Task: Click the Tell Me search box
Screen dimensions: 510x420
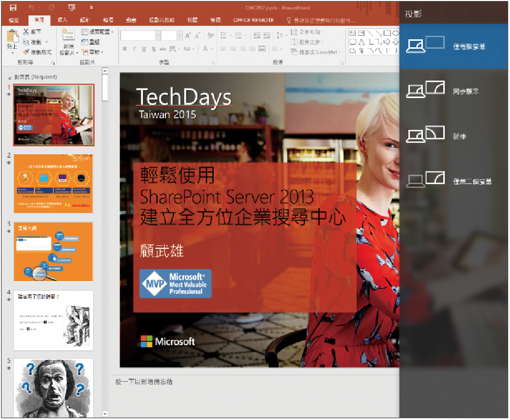Action: pyautogui.click(x=320, y=20)
